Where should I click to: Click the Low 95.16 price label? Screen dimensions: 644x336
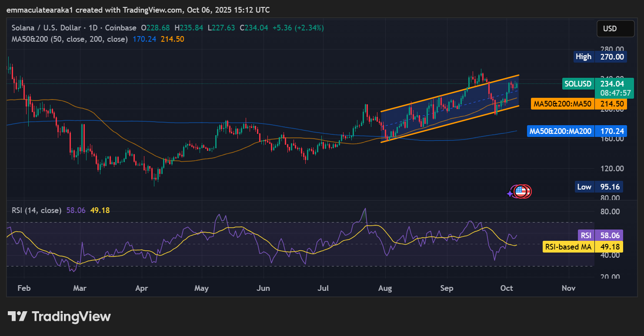599,187
